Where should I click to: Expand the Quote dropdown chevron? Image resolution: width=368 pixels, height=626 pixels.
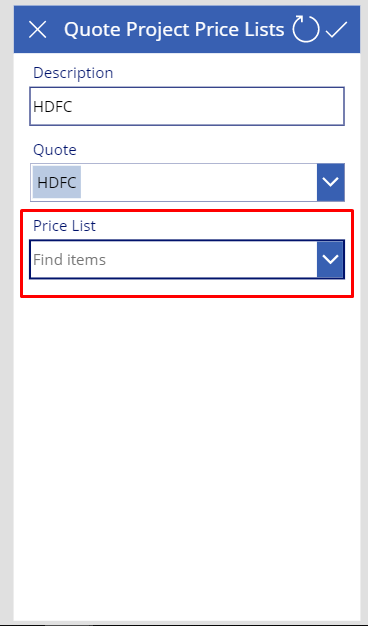[331, 182]
